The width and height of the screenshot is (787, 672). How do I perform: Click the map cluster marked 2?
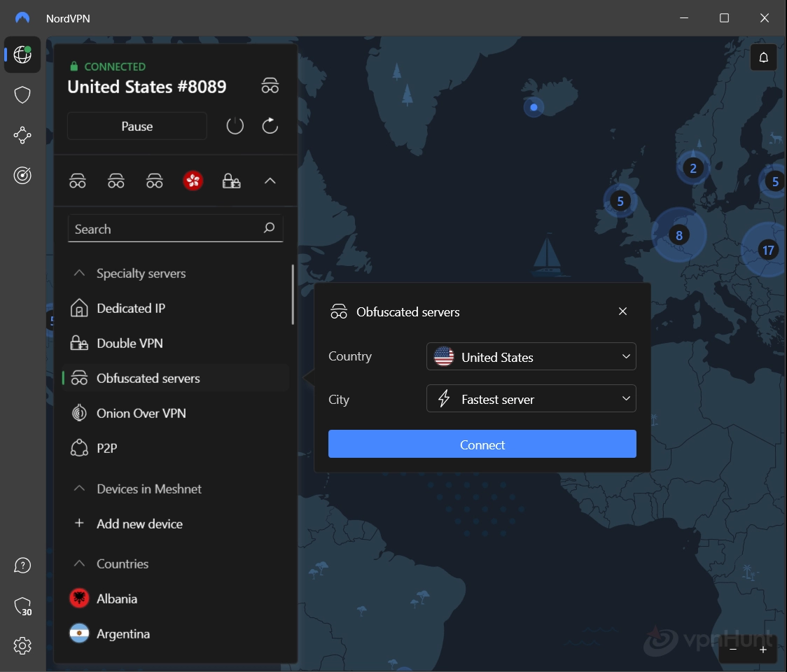coord(693,168)
